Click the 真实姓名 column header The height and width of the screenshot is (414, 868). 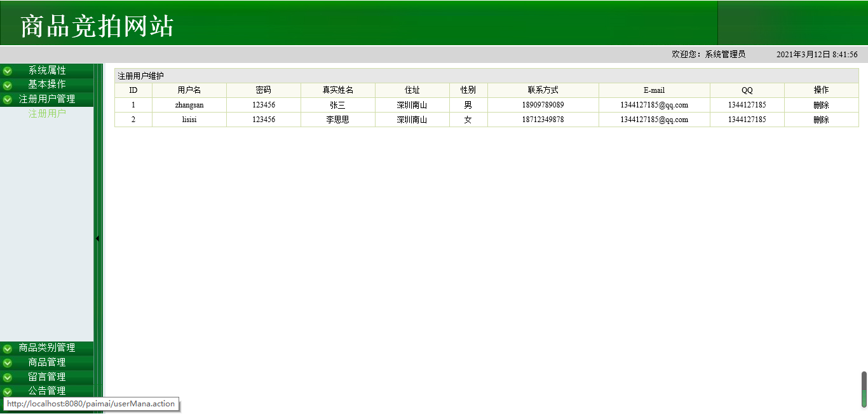tap(338, 90)
